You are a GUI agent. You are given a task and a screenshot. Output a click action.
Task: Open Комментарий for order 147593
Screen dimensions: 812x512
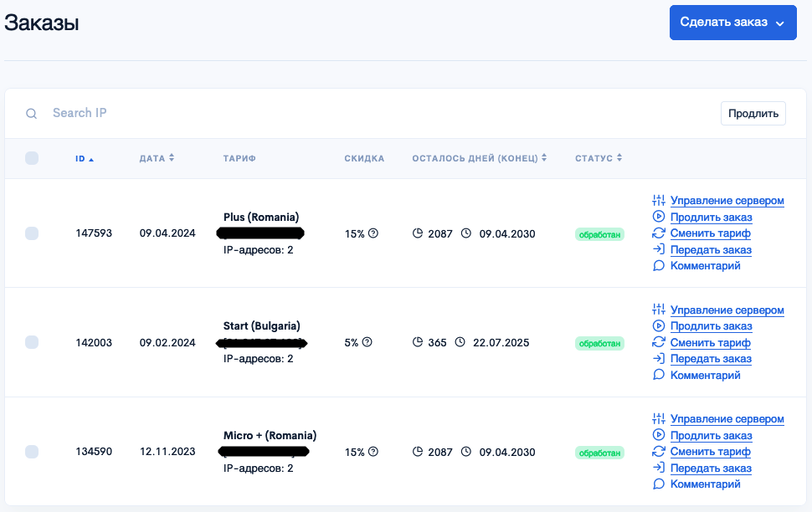(x=706, y=265)
